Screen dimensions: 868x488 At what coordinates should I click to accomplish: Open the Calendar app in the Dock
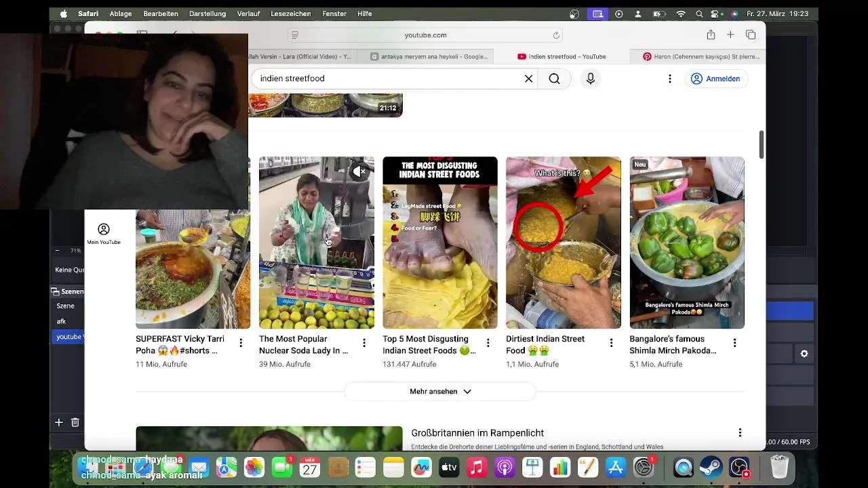pos(310,468)
